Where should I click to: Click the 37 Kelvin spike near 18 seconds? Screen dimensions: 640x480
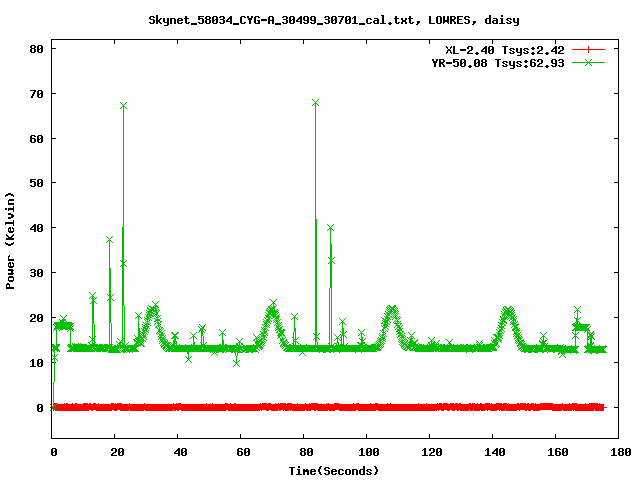[x=110, y=240]
